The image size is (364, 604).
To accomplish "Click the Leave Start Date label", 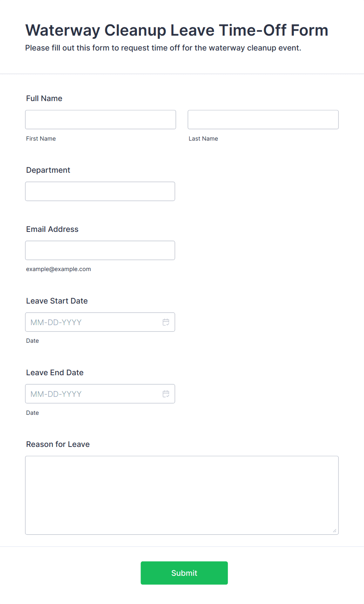I will (x=57, y=301).
